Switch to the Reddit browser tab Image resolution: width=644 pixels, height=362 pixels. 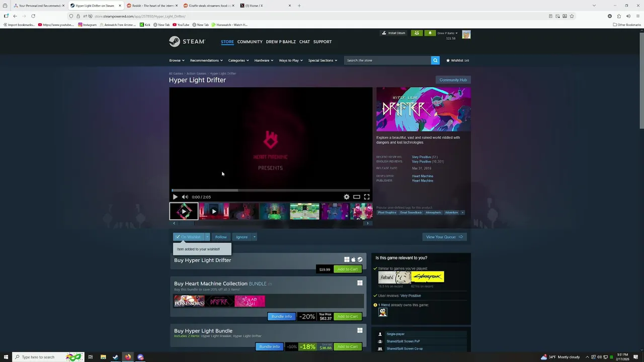(x=152, y=6)
